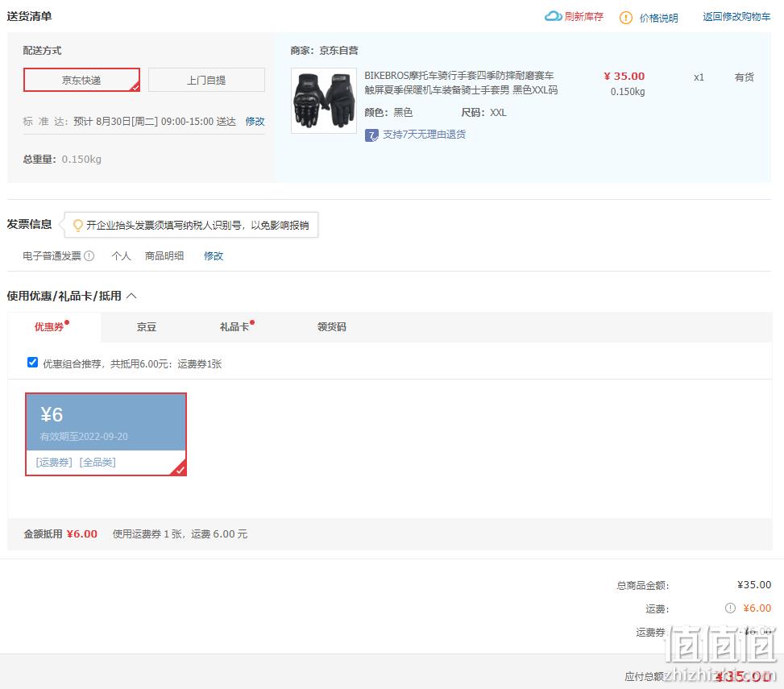
Task: Click 返回修改购物车 link
Action: [x=736, y=16]
